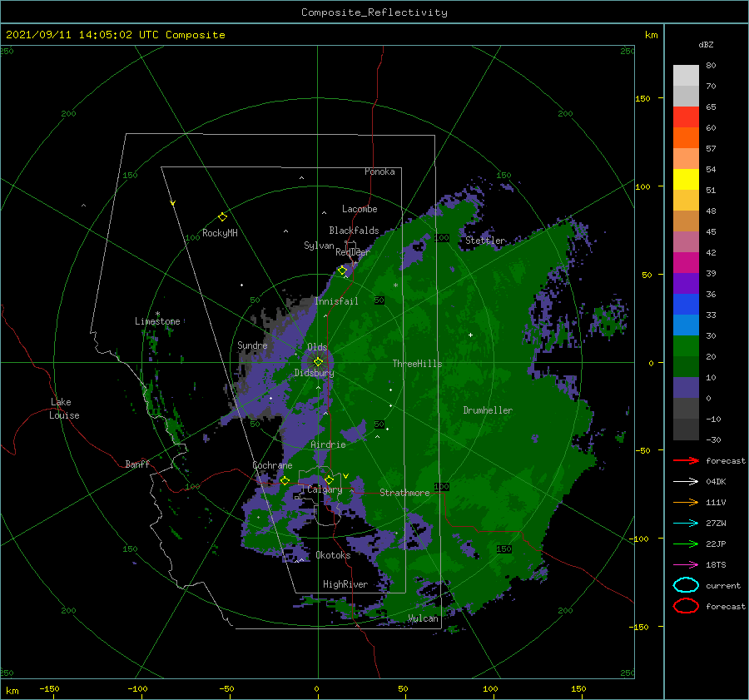Viewport: 749px width, 700px height.
Task: Click the yellow 54 dBZ legend swatch
Action: [x=686, y=179]
